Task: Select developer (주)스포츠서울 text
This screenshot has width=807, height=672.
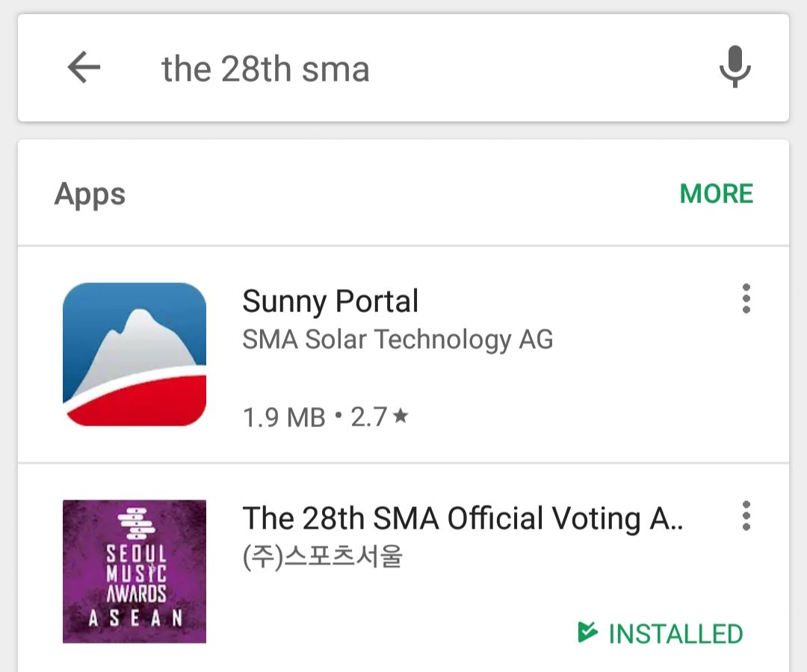Action: pos(323,557)
